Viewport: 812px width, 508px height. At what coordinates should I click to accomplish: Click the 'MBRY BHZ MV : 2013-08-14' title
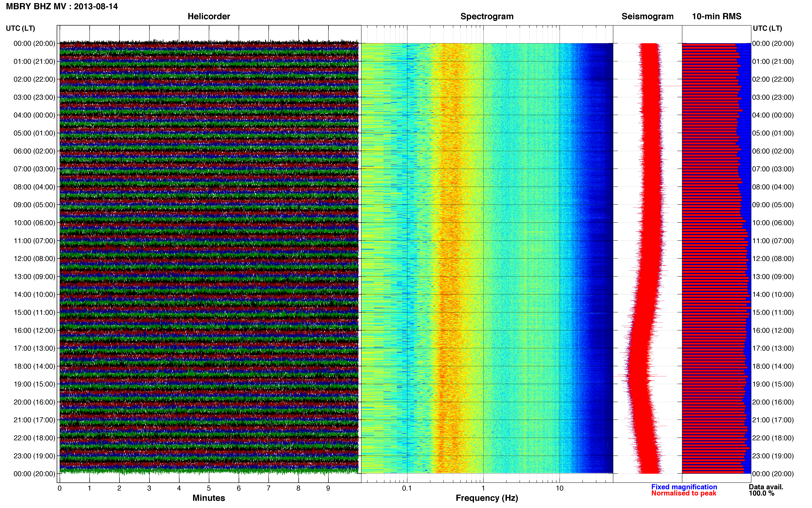pyautogui.click(x=62, y=6)
